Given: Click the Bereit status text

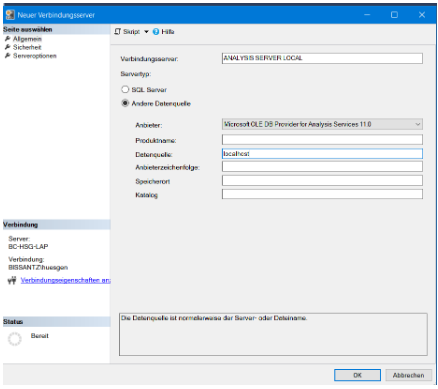Looking at the screenshot, I should point(40,336).
